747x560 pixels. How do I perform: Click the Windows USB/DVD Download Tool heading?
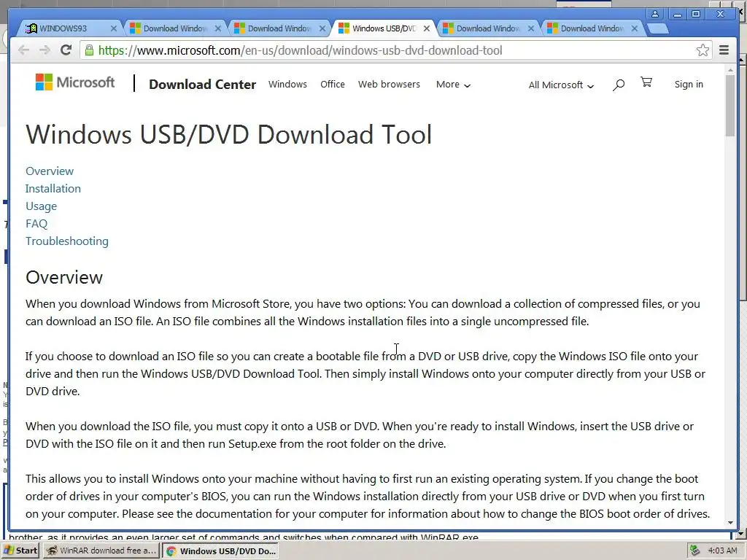(x=228, y=134)
